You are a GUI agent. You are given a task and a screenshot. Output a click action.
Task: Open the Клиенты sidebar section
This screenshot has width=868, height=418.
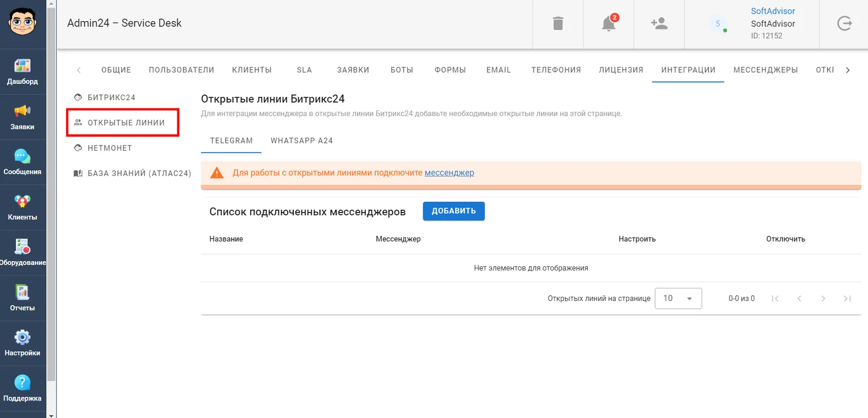pos(23,207)
